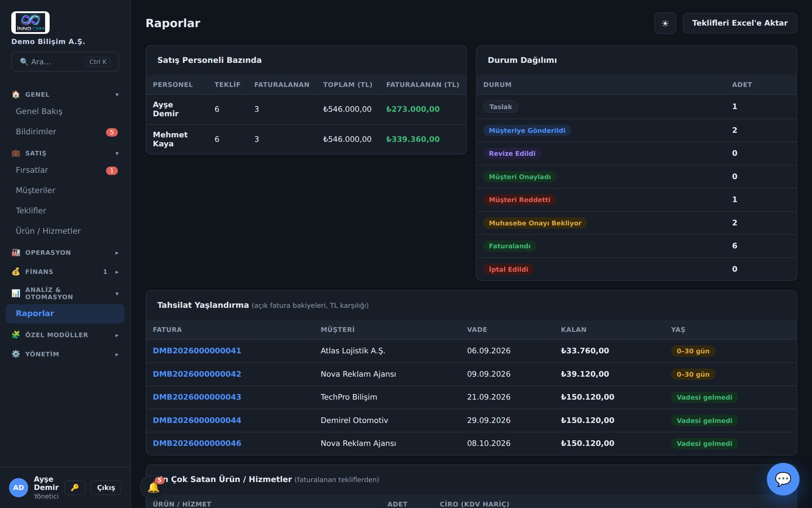Image resolution: width=812 pixels, height=508 pixels.
Task: Open invoice link DMB2026000000046
Action: coord(197,443)
